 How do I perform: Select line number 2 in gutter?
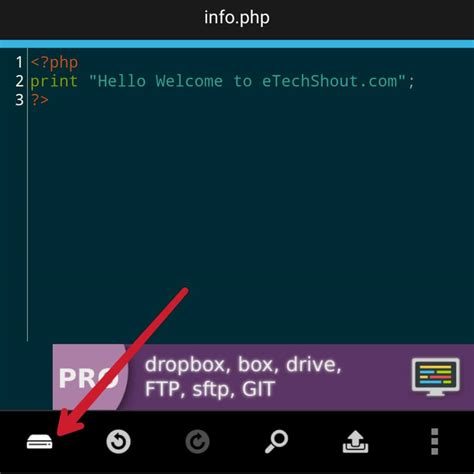pos(19,81)
